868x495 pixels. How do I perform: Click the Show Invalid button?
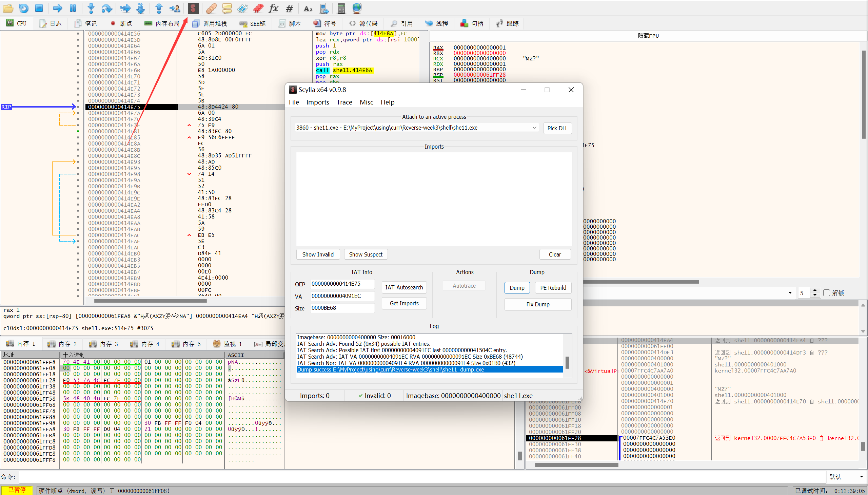[x=318, y=254]
